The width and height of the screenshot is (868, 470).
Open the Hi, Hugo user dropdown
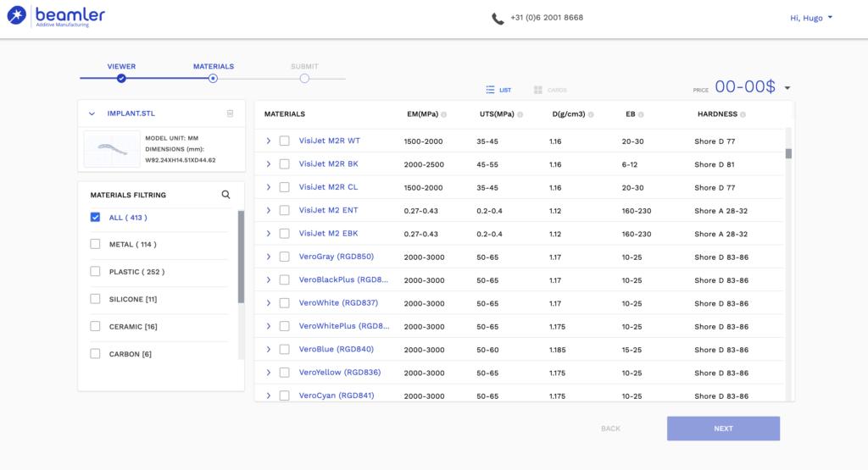pyautogui.click(x=811, y=18)
